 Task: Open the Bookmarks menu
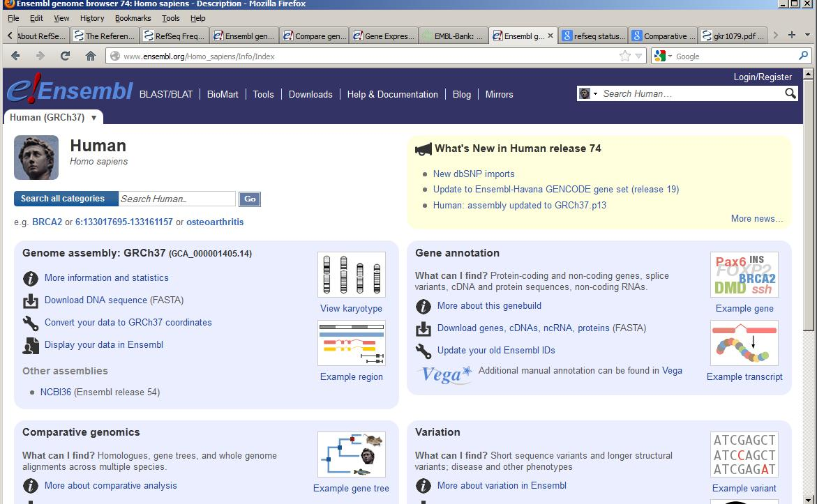click(x=133, y=18)
